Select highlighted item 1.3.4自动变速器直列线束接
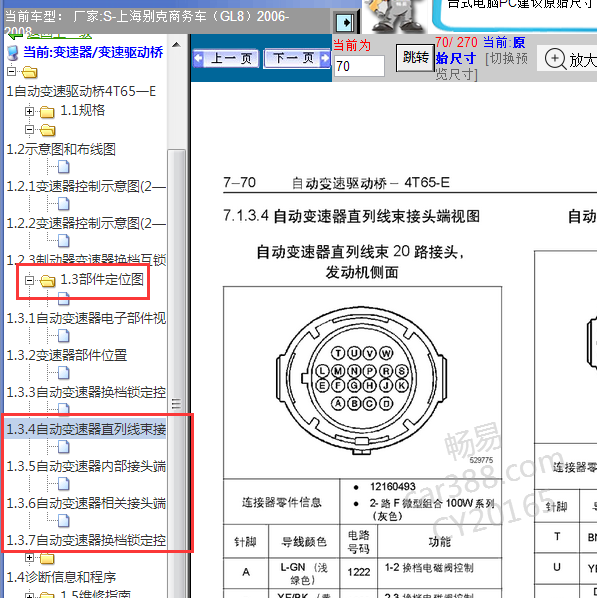The image size is (597, 598). pos(86,429)
